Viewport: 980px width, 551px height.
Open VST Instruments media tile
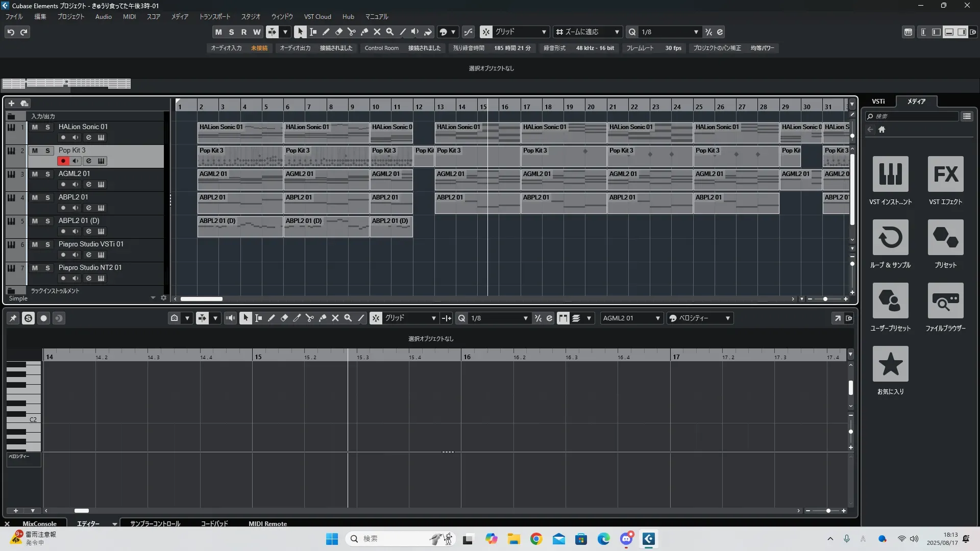pyautogui.click(x=890, y=174)
